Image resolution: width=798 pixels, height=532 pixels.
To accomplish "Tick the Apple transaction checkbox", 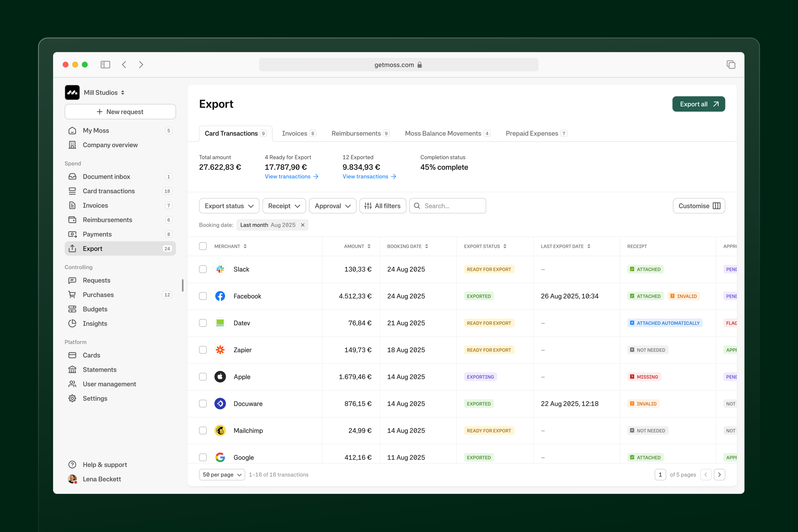I will point(203,377).
